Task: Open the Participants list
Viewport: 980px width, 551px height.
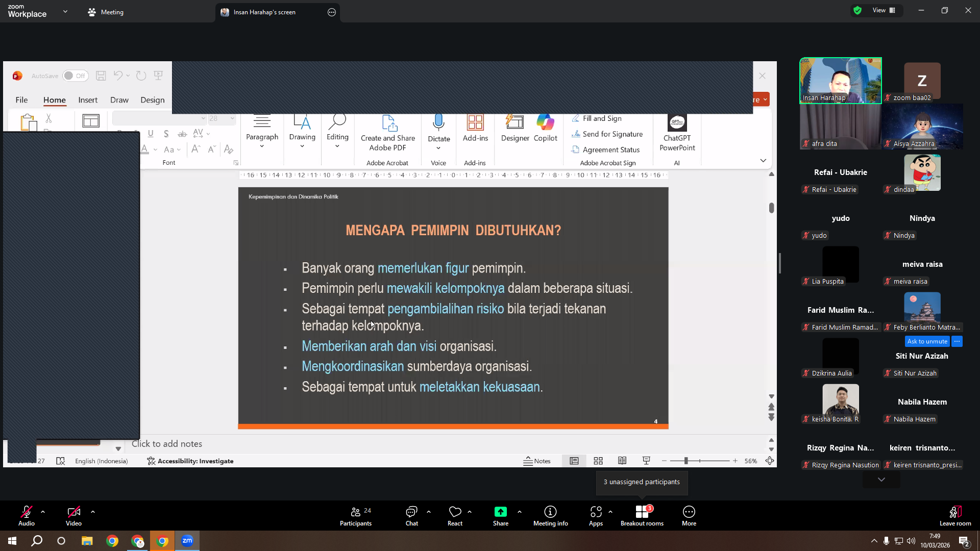Action: click(x=356, y=516)
